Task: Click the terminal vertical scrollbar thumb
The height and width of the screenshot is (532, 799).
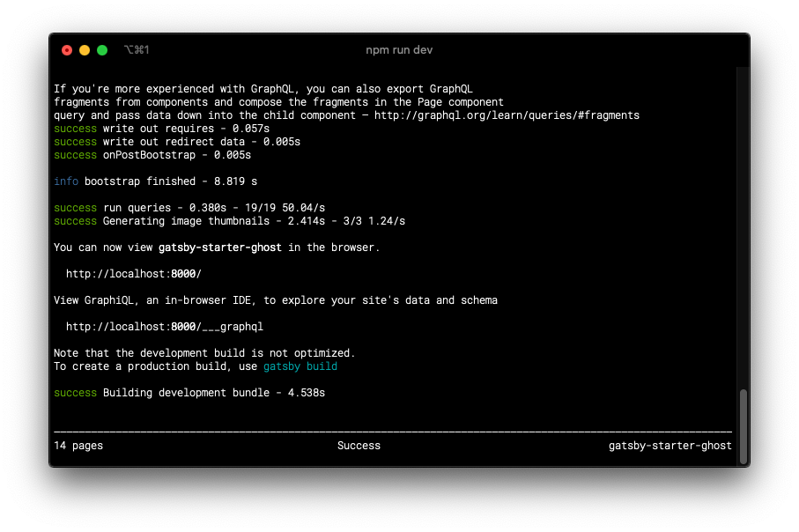Action: 743,426
